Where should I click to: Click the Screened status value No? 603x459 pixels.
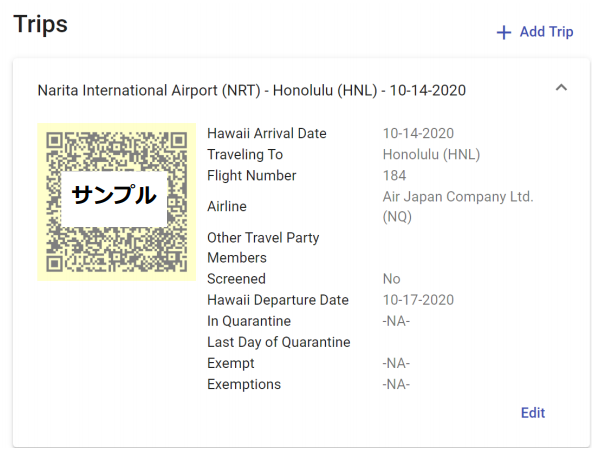click(391, 279)
